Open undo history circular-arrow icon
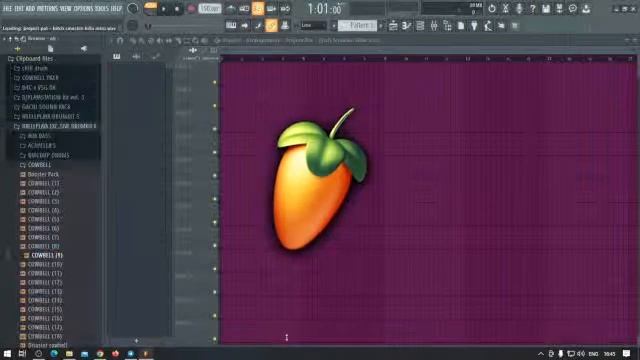 point(492,9)
